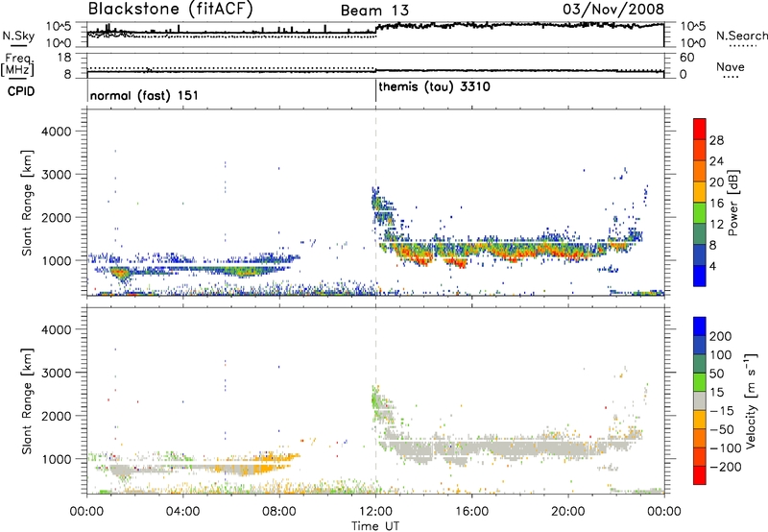The image size is (768, 532).
Task: Click the 'N.Search' legend label
Action: tap(742, 36)
